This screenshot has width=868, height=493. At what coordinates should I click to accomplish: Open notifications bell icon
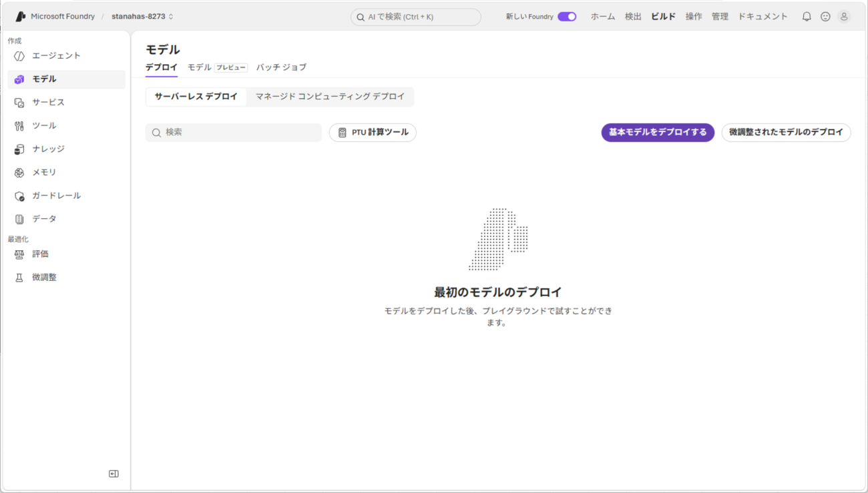(x=807, y=17)
